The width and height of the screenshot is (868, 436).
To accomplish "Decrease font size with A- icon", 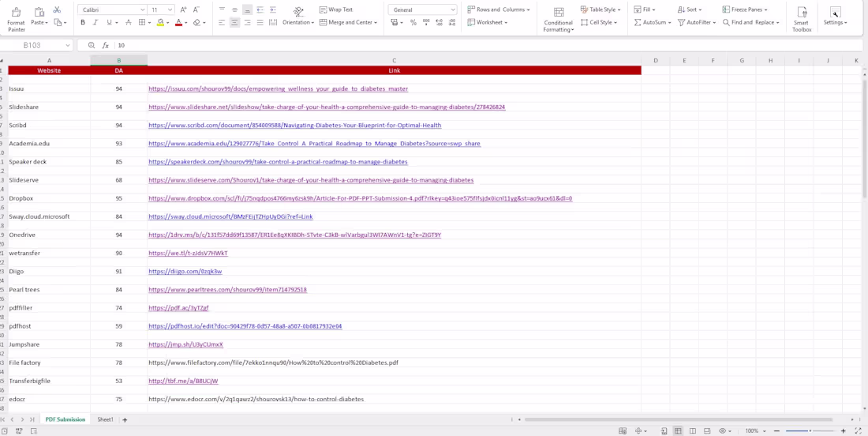I will pos(196,10).
